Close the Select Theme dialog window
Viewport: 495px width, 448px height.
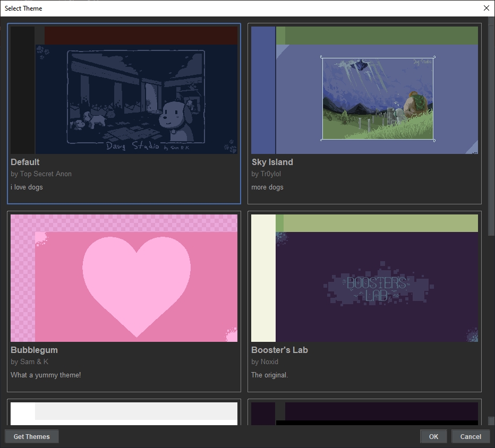[487, 8]
